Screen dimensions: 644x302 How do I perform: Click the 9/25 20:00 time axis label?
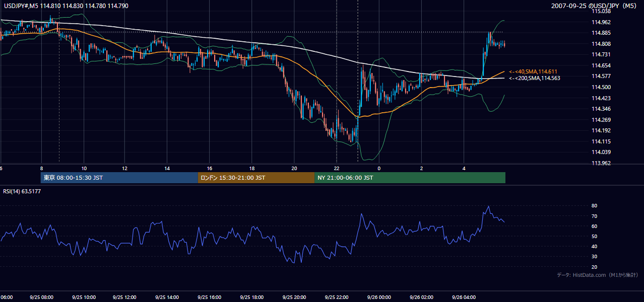point(294,297)
